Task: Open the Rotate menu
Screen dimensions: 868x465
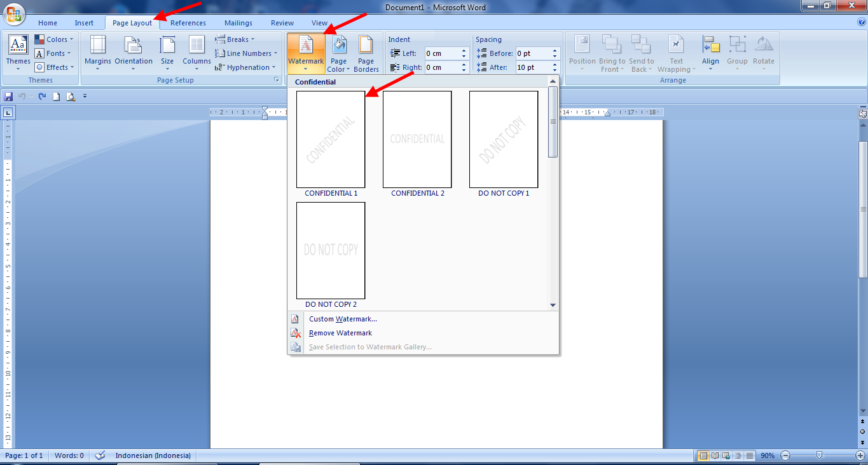Action: 764,53
